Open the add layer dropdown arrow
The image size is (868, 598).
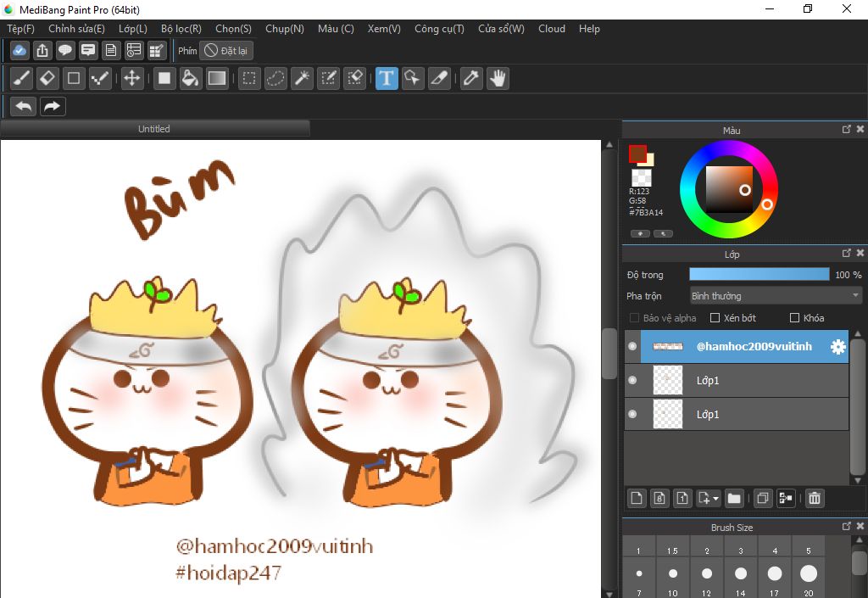[x=715, y=499]
